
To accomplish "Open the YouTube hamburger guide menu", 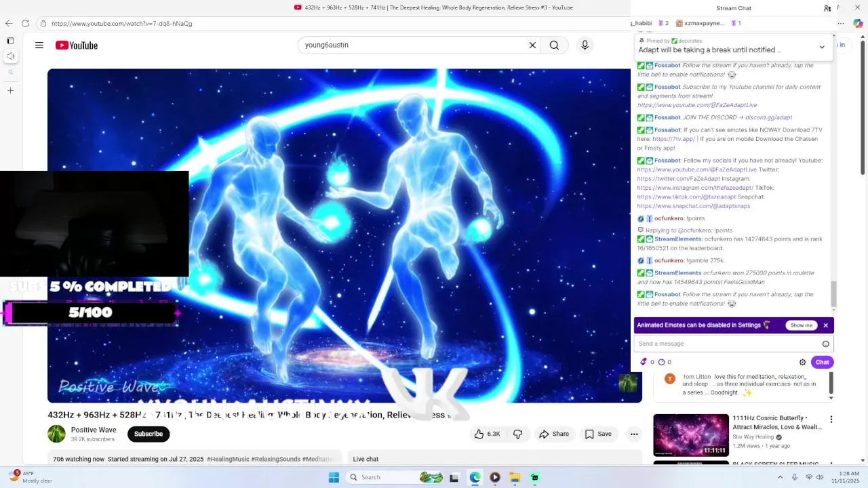I will click(39, 45).
